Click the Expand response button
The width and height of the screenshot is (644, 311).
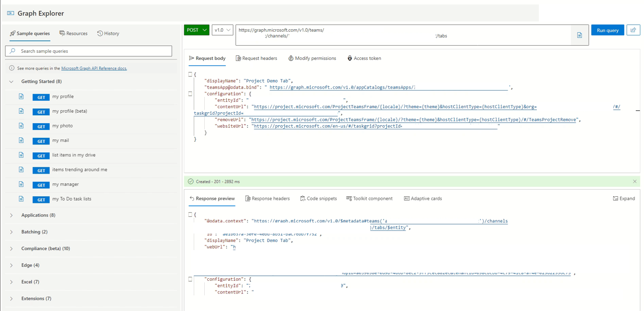(x=624, y=199)
